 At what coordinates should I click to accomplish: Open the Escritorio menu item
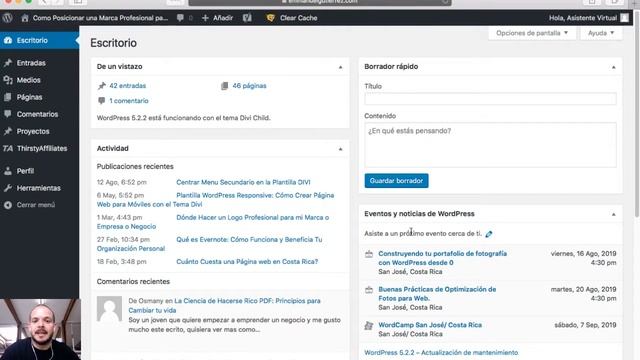click(x=39, y=40)
